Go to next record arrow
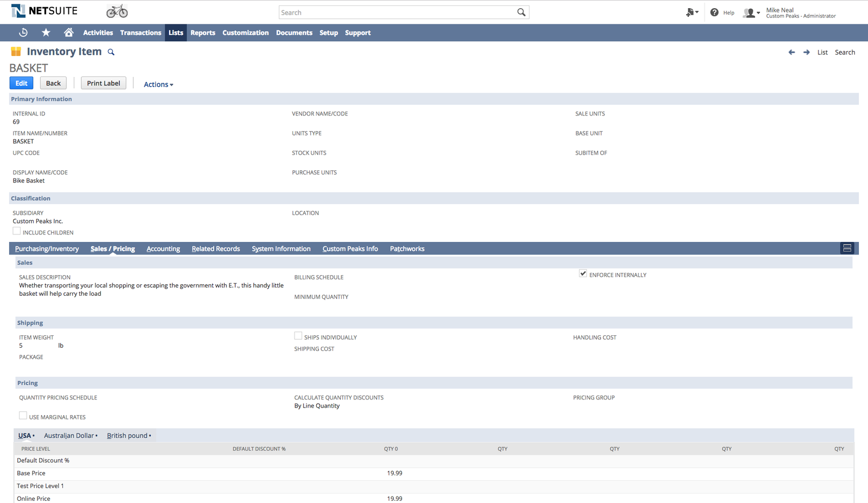The image size is (868, 503). point(807,52)
